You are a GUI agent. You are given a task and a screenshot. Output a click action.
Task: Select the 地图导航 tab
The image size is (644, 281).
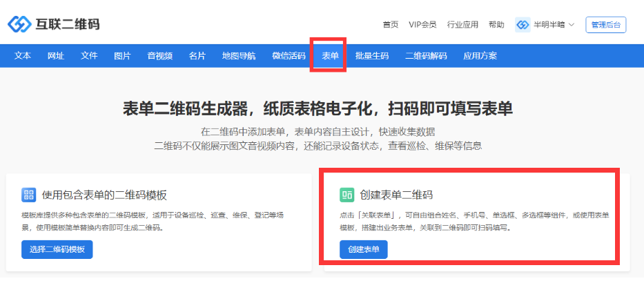click(239, 56)
